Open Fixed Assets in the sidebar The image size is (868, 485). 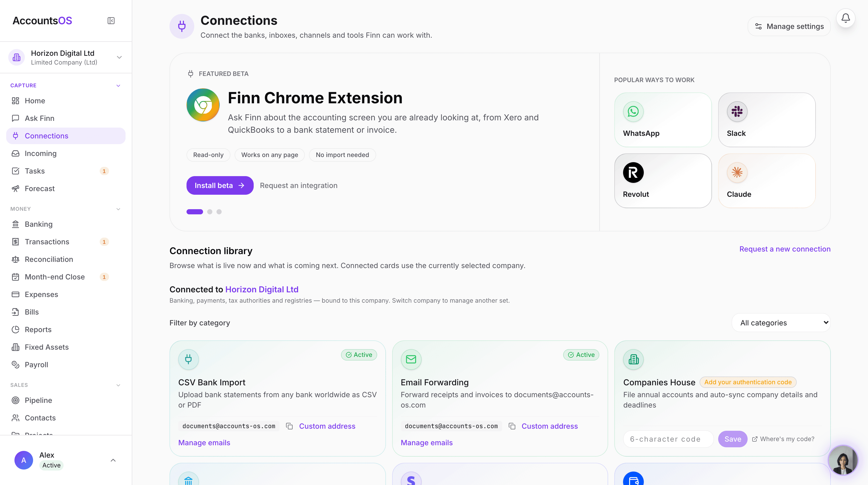point(66,347)
